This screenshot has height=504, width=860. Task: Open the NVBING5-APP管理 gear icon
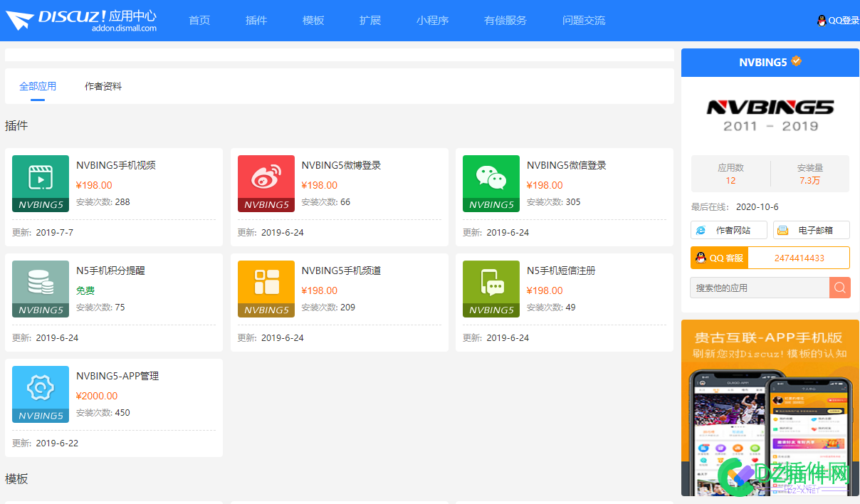click(41, 394)
